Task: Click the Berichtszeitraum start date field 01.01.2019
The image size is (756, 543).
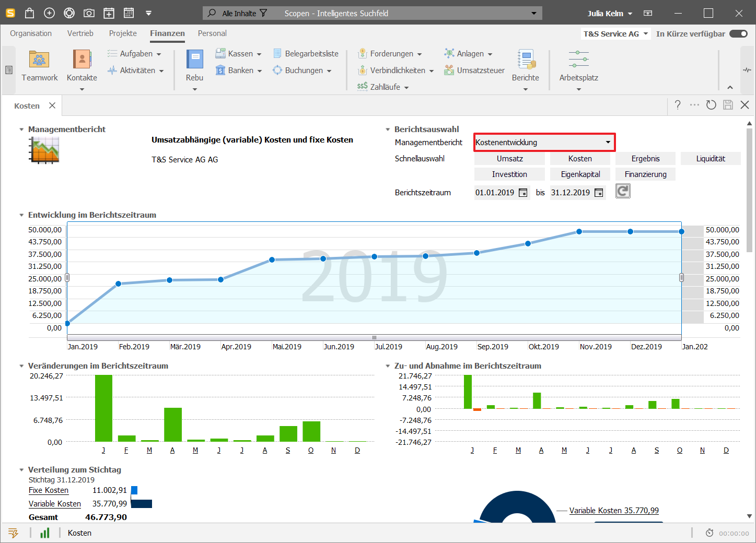Action: coord(495,193)
